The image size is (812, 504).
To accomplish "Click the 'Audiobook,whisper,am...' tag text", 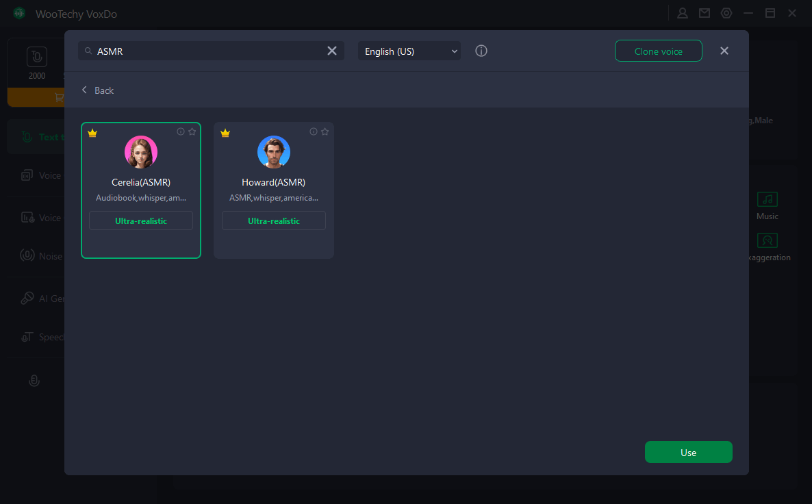I will click(x=141, y=198).
